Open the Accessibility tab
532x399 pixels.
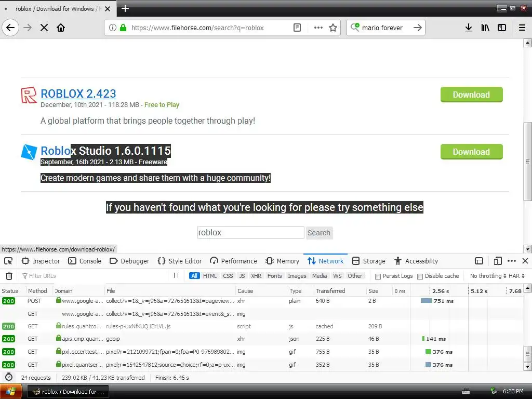tap(416, 261)
